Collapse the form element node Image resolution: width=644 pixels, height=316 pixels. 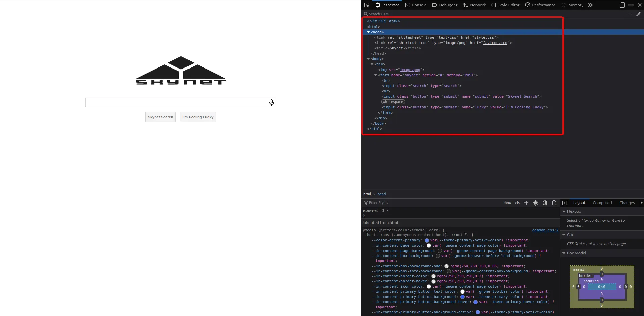tap(376, 75)
